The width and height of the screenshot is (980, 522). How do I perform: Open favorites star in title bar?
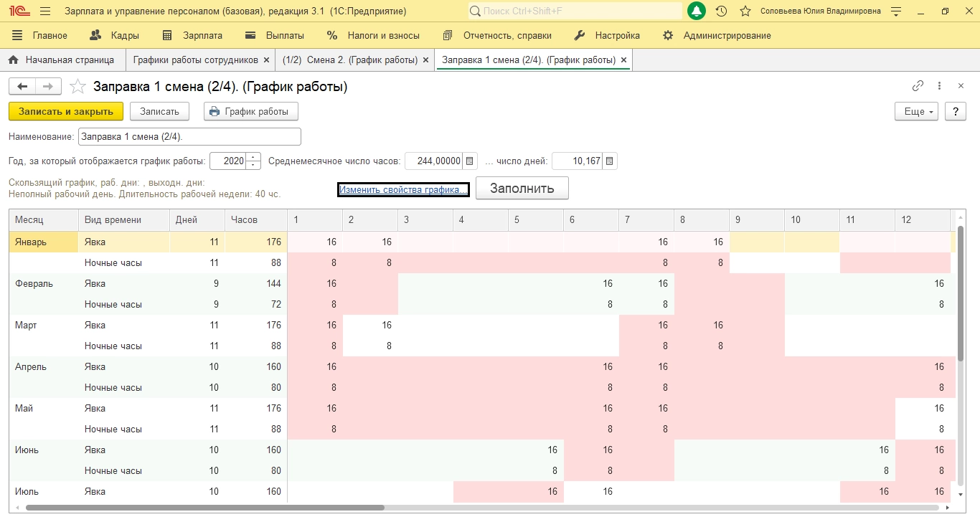[745, 11]
